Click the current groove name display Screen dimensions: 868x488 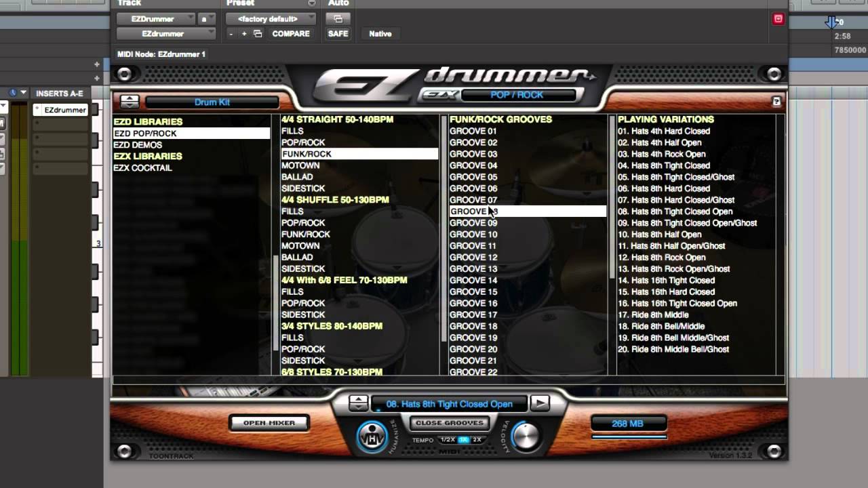pyautogui.click(x=449, y=404)
